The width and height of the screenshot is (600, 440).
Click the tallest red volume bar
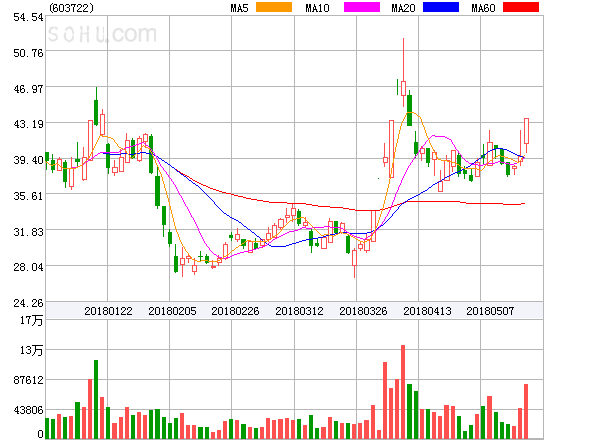pos(403,392)
